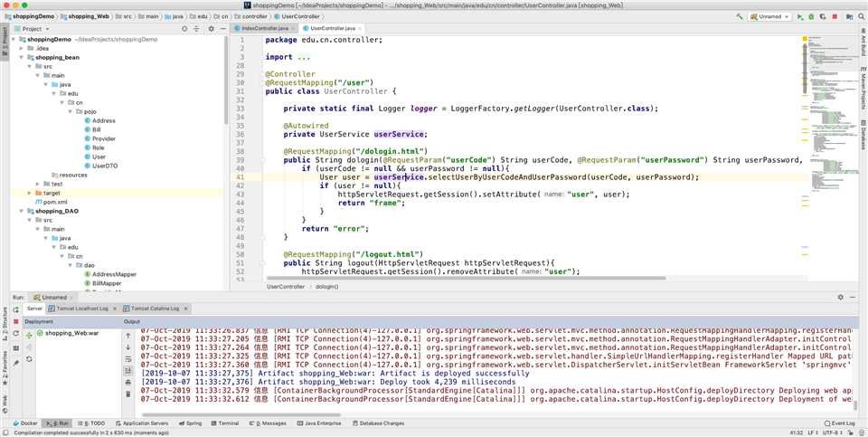The image size is (868, 437).
Task: Collapse all in the Project panel header
Action: 196,29
